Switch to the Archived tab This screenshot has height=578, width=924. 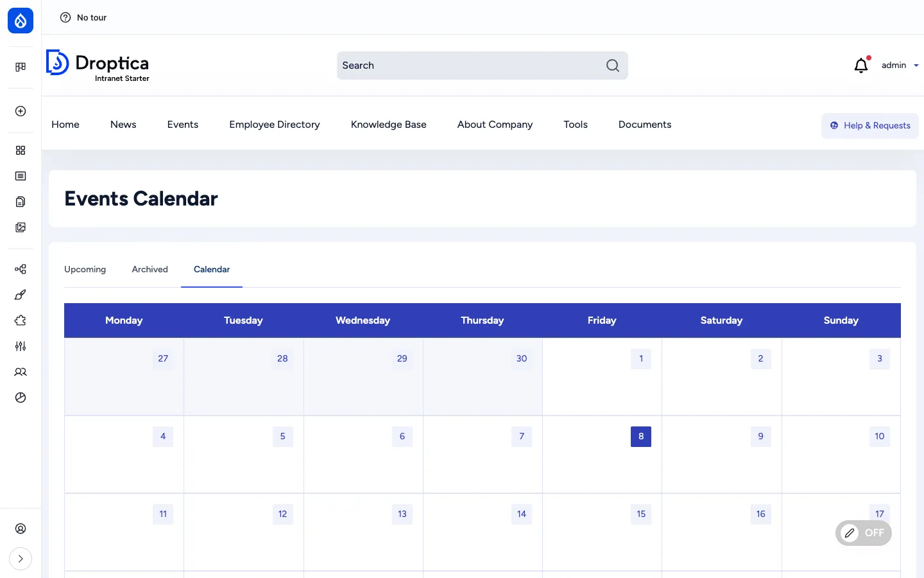pyautogui.click(x=150, y=269)
